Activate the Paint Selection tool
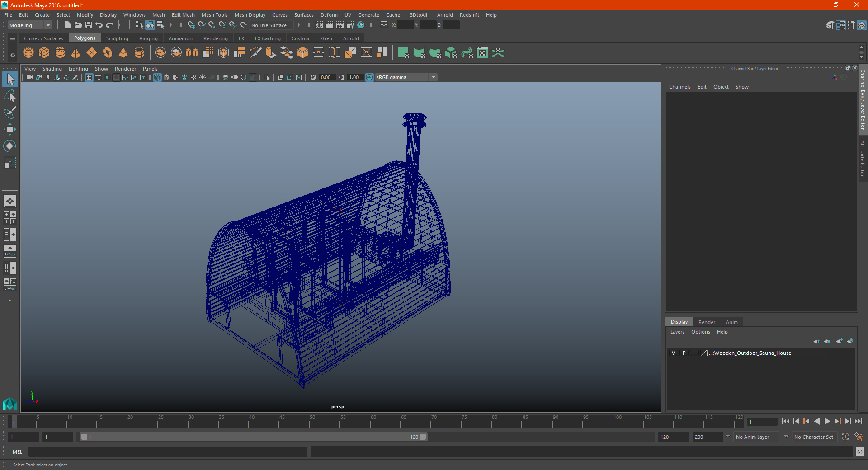The width and height of the screenshot is (868, 470). [x=9, y=113]
